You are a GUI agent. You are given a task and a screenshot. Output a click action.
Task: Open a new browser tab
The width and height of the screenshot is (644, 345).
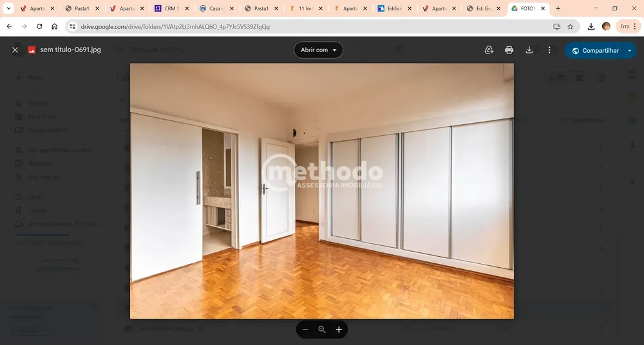(558, 8)
